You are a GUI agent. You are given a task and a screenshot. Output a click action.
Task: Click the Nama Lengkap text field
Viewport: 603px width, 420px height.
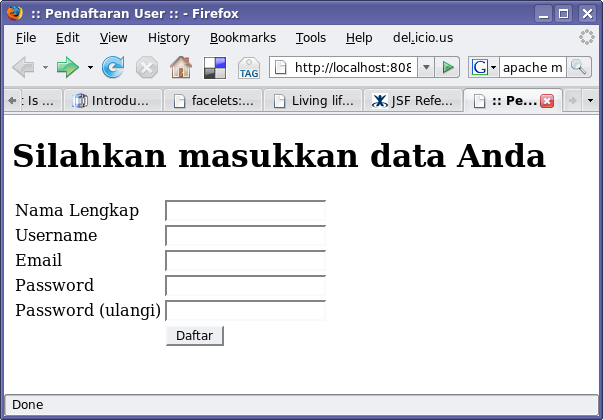[245, 211]
